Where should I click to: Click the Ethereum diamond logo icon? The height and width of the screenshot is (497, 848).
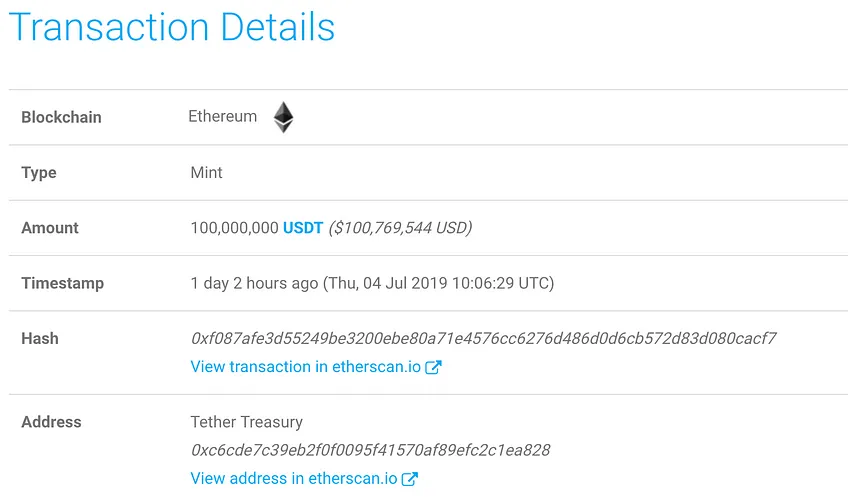tap(283, 117)
